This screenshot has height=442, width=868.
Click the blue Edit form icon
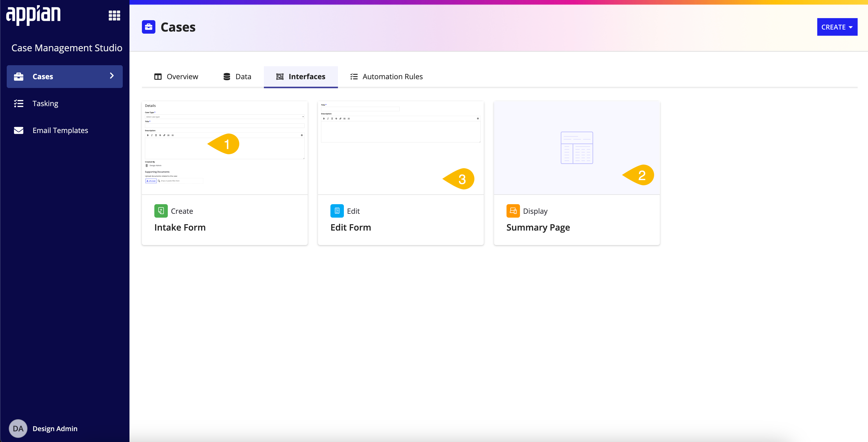[x=337, y=211]
